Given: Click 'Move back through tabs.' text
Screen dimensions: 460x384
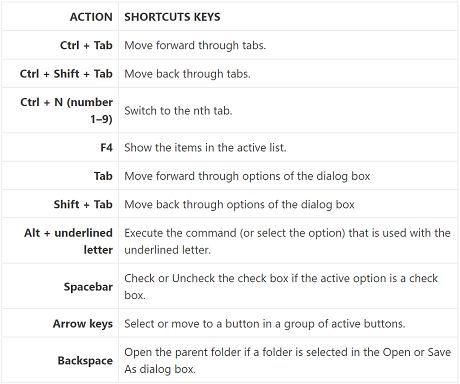Looking at the screenshot, I should click(x=187, y=73).
